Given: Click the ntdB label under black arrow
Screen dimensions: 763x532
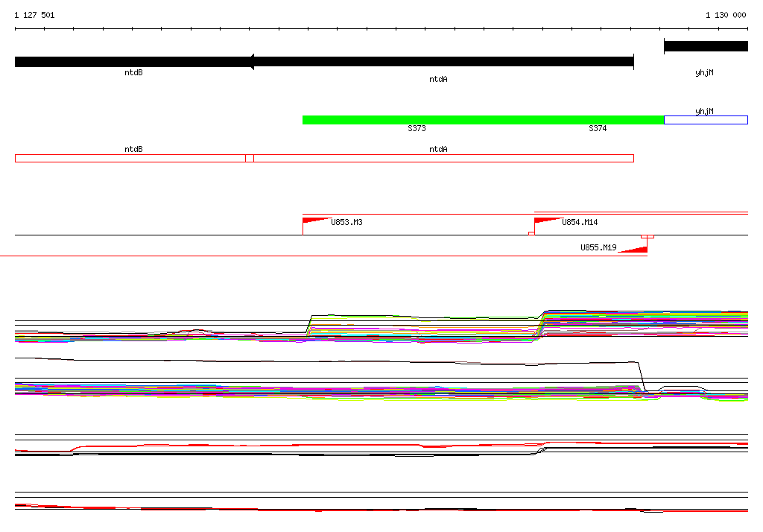Looking at the screenshot, I should click(x=133, y=72).
